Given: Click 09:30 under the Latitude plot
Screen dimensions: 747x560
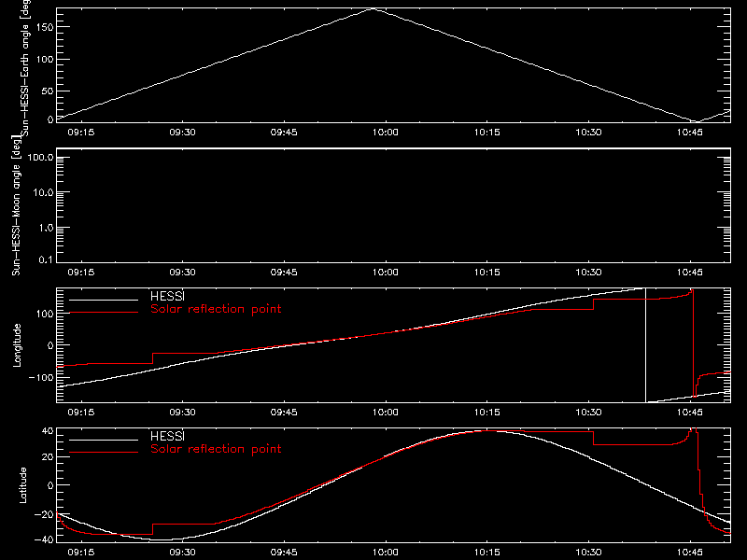Looking at the screenshot, I should coord(182,552).
